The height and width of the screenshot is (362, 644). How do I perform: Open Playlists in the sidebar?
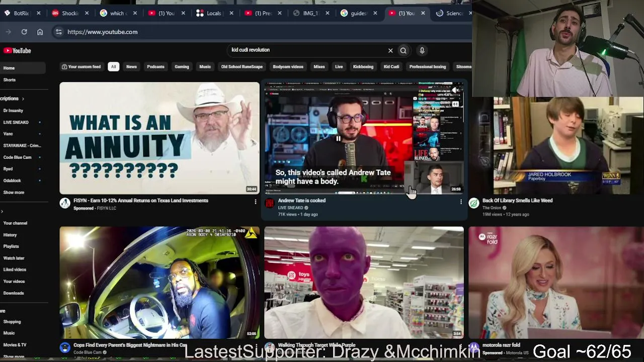point(11,246)
